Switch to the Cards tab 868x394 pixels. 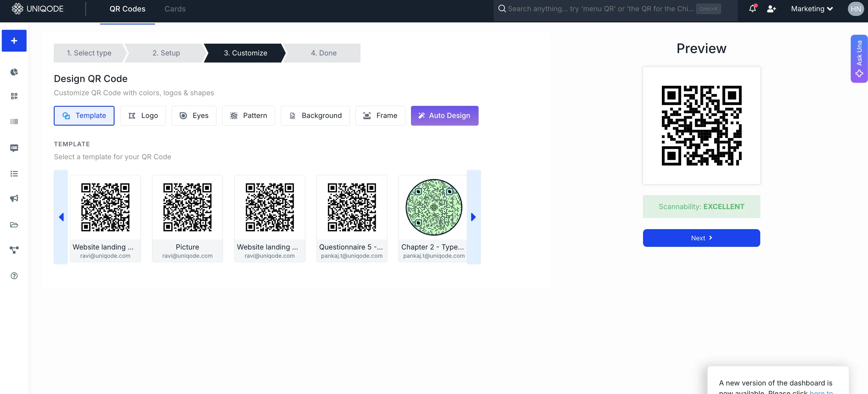pos(175,9)
